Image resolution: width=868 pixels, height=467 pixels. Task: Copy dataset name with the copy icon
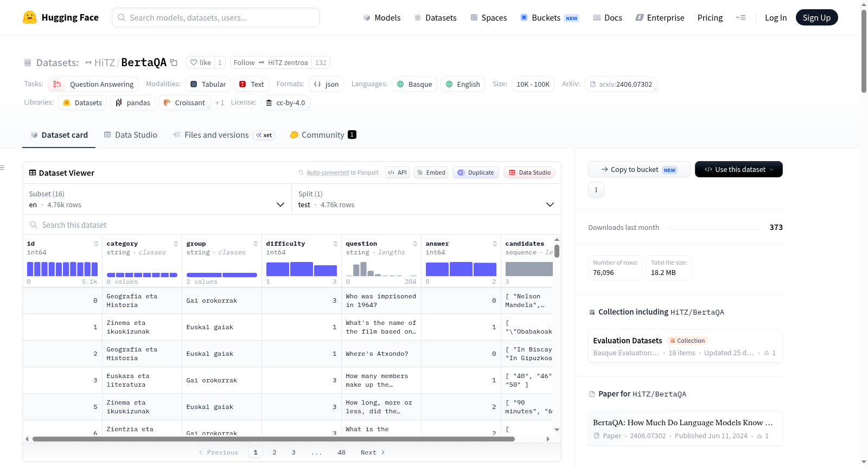(174, 62)
